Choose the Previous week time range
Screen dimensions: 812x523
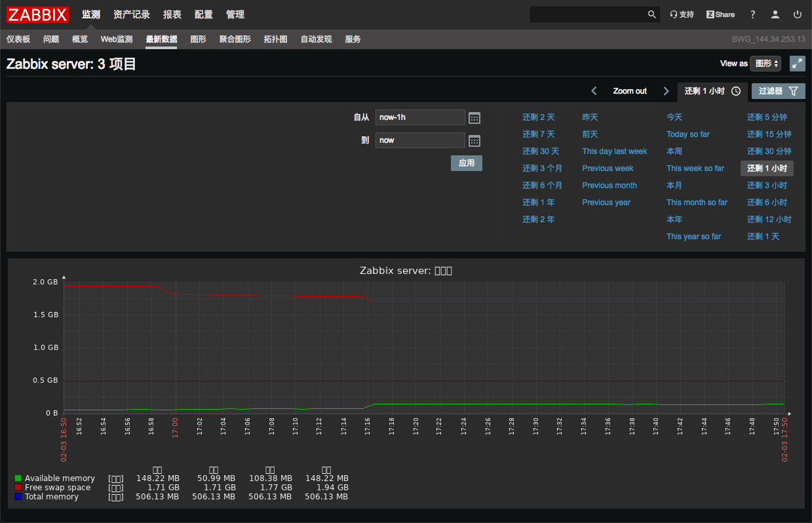click(x=608, y=168)
